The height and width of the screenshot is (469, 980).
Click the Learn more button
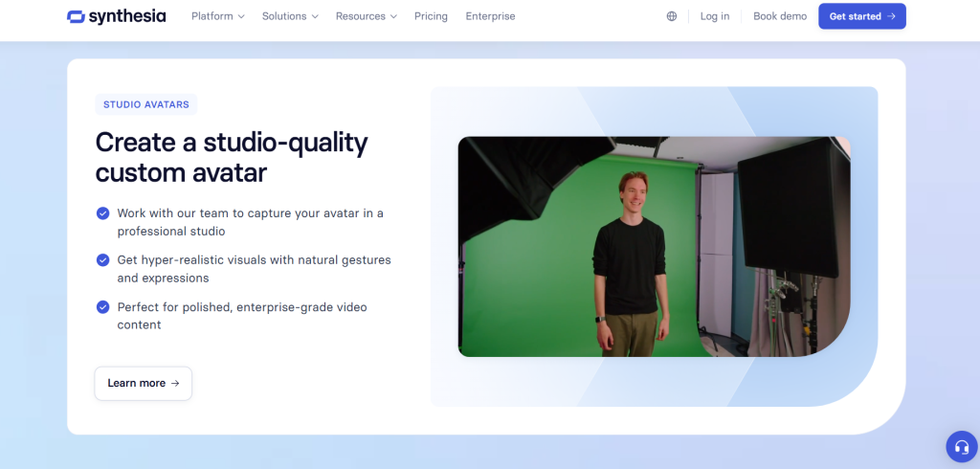tap(143, 383)
